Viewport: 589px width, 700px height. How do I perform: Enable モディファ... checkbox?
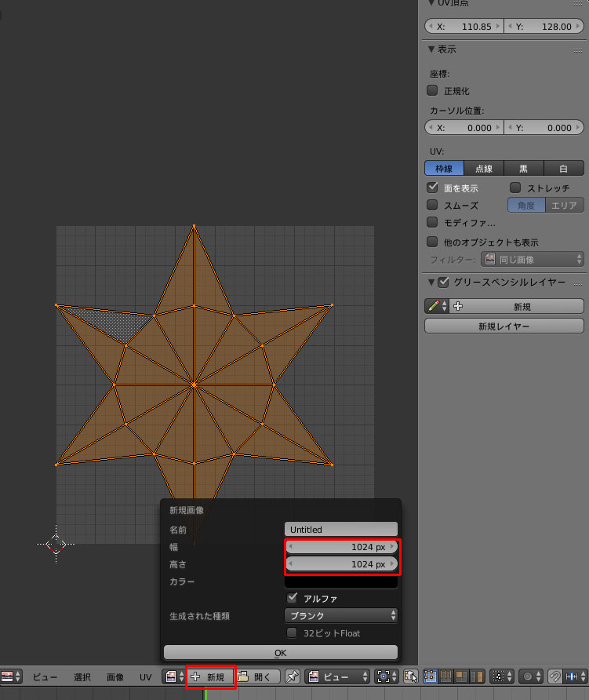432,222
